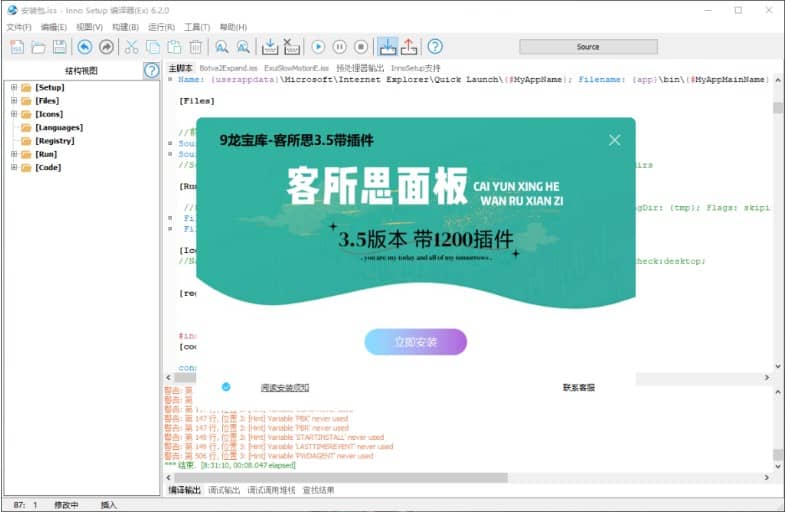Viewport: 785px width, 512px height.
Task: Open the 运行(R) menu
Action: tap(161, 27)
